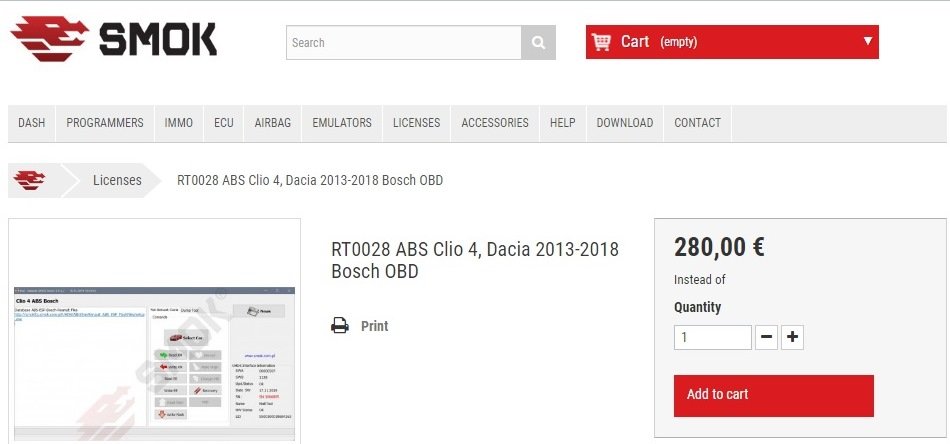The height and width of the screenshot is (444, 950).
Task: Decrease quantity with minus button
Action: pyautogui.click(x=766, y=337)
